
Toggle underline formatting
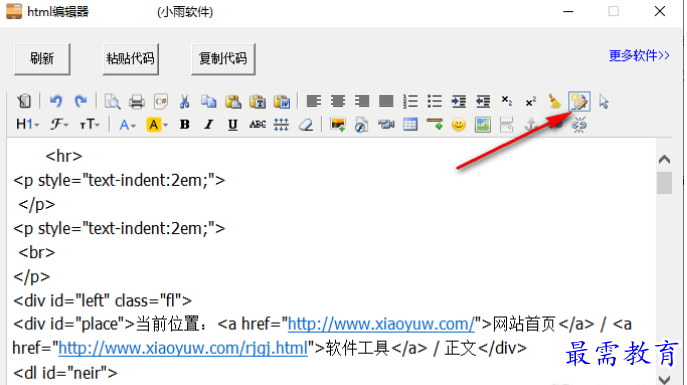(233, 125)
